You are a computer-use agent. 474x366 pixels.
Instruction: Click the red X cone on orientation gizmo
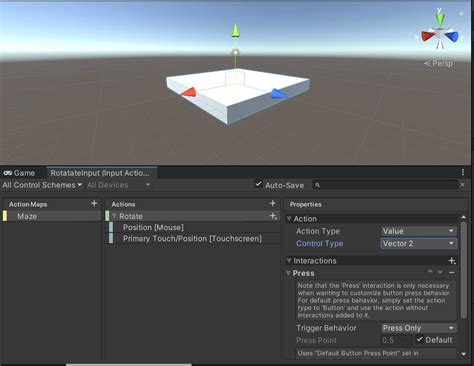[428, 36]
